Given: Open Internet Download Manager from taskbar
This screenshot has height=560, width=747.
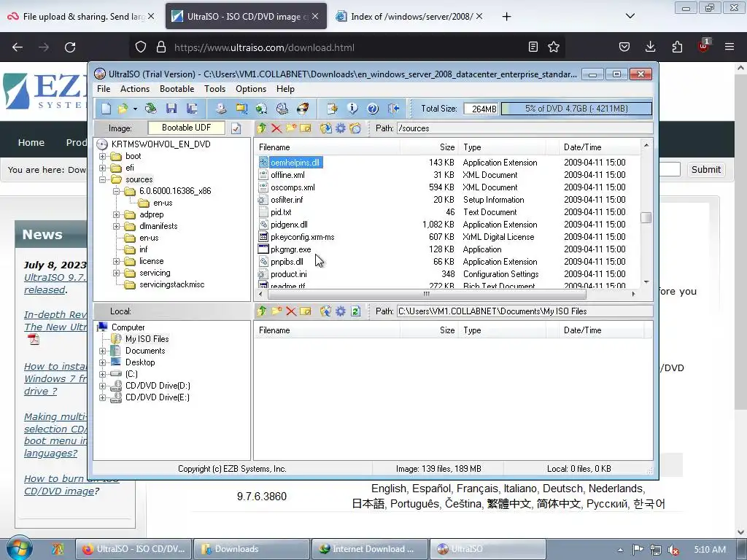Looking at the screenshot, I should click(x=369, y=549).
